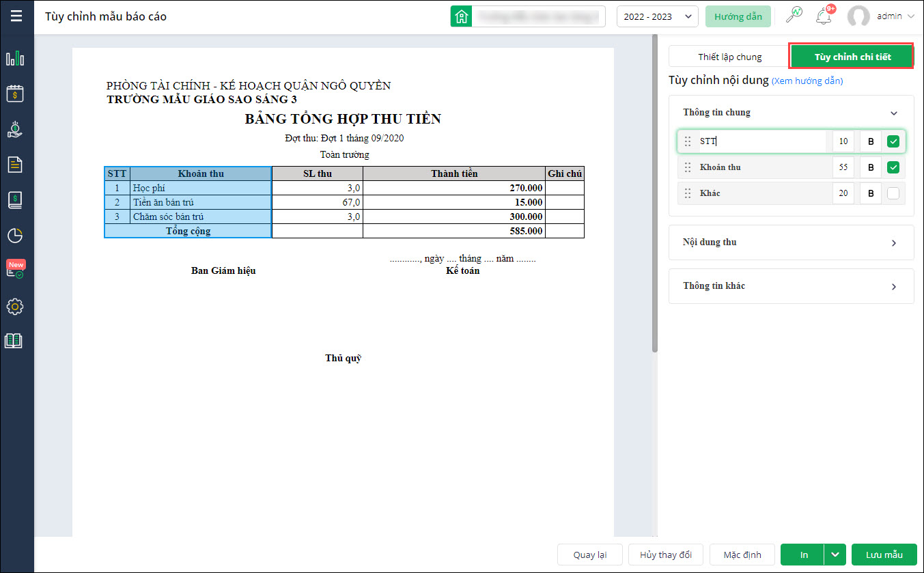
Task: Open the Xem hướng dẫn link
Action: 807,81
